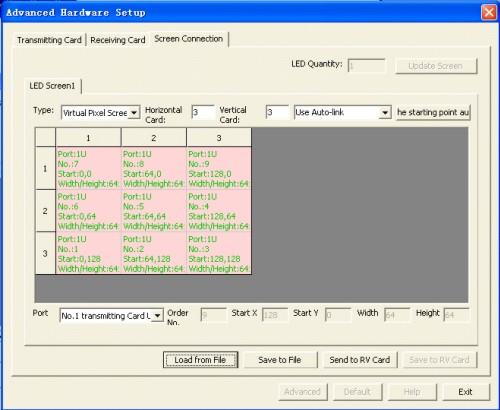
Task: Click row header 3 in the grid
Action: click(x=45, y=253)
